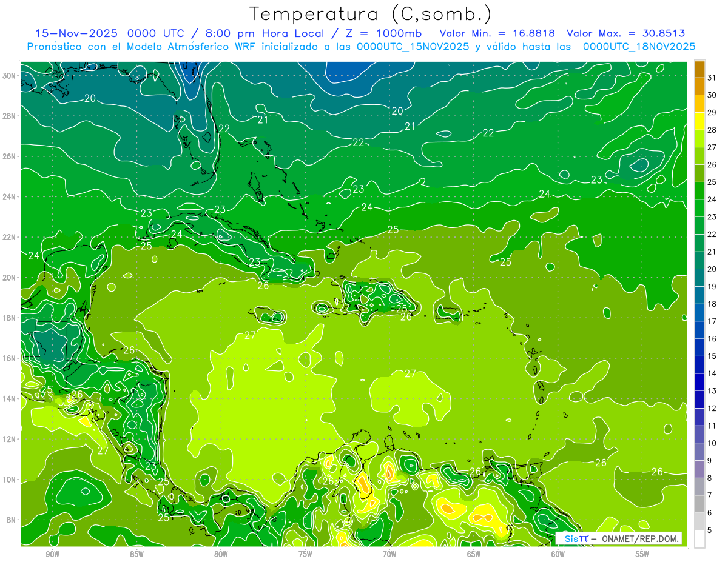The height and width of the screenshot is (562, 728).
Task: Click the colorbar legend value 31
Action: (712, 78)
